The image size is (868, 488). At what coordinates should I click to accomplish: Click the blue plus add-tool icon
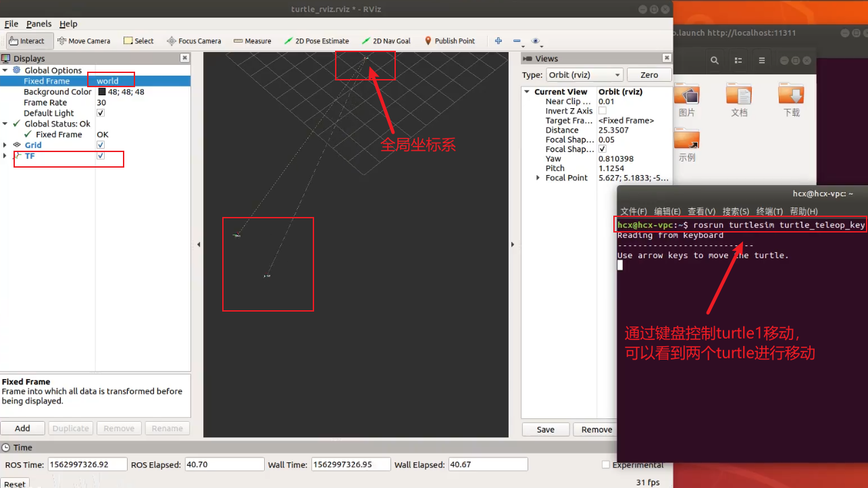(x=499, y=41)
